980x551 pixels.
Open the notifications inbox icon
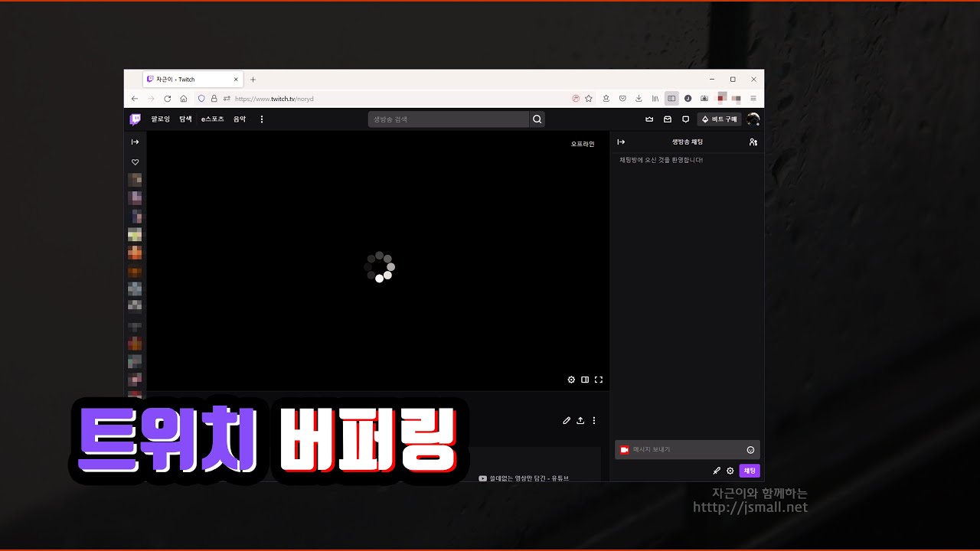tap(668, 119)
